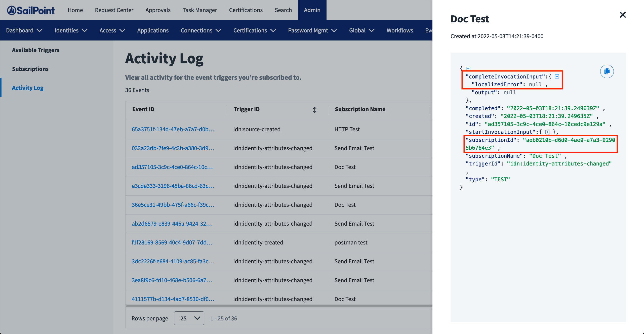Close the Doc Test details panel
Screen dimensions: 644x334
tap(623, 15)
